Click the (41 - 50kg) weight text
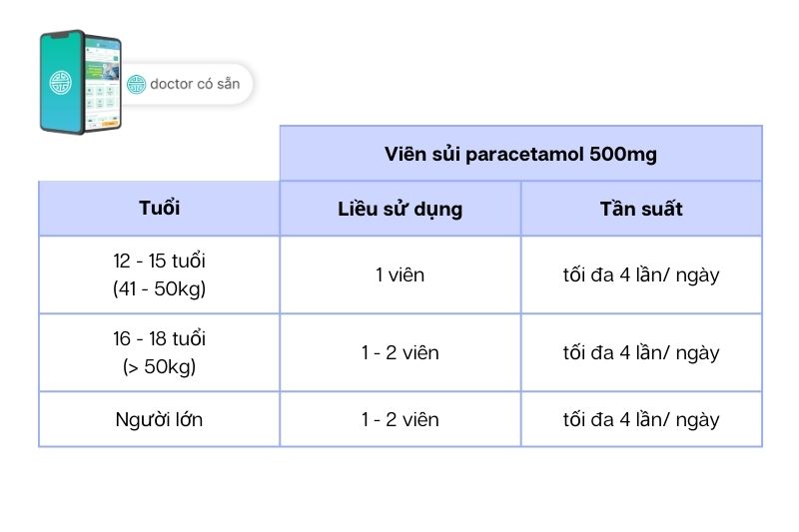The height and width of the screenshot is (532, 799). (x=159, y=288)
